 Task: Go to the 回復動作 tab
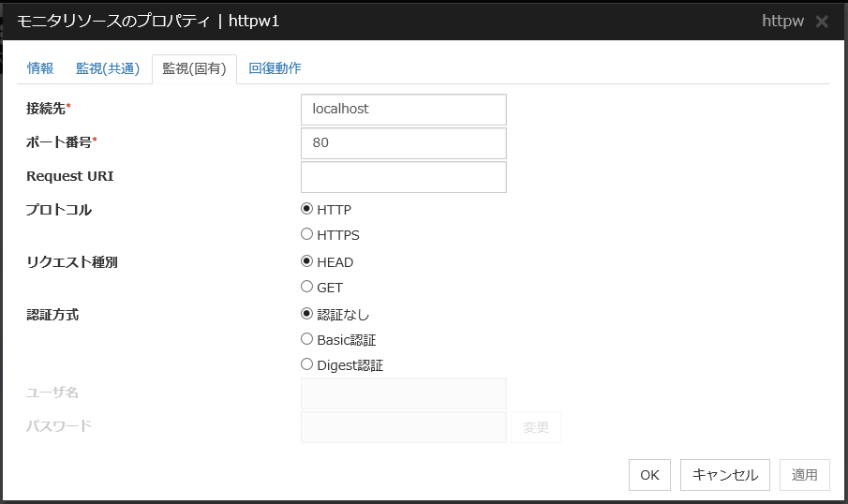275,68
